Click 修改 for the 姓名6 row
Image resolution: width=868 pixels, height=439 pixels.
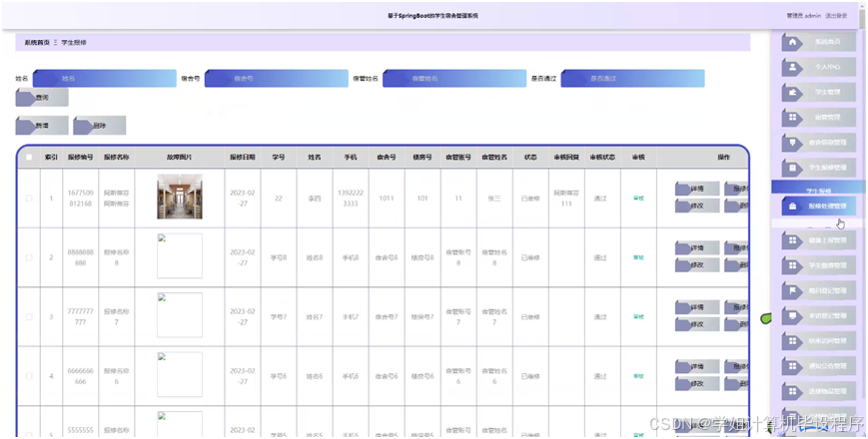click(697, 384)
